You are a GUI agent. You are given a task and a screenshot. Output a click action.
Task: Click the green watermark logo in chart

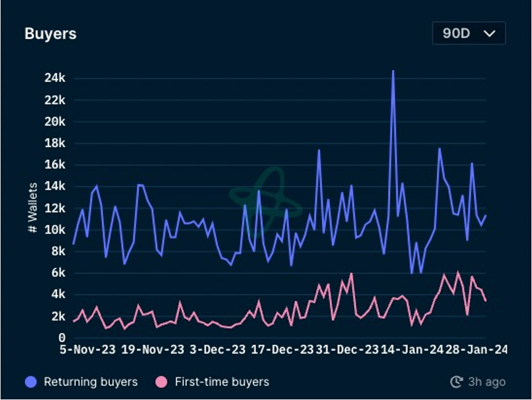tap(265, 200)
